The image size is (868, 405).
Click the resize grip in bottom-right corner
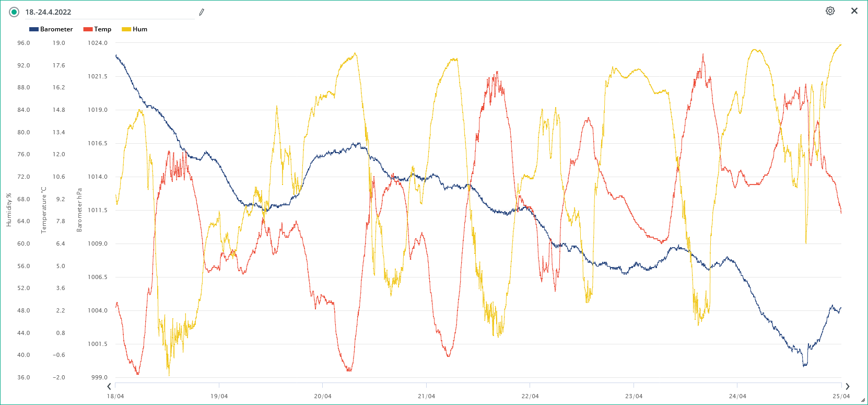863,400
